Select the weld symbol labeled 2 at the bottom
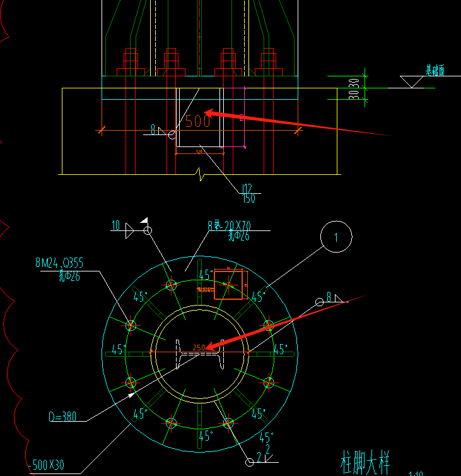Image resolution: width=461 pixels, height=476 pixels. 262,456
